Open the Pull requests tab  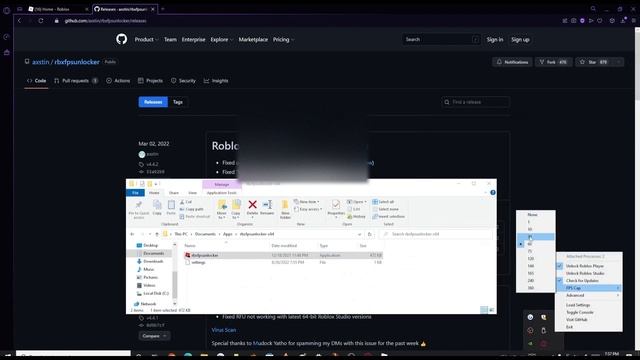[76, 81]
